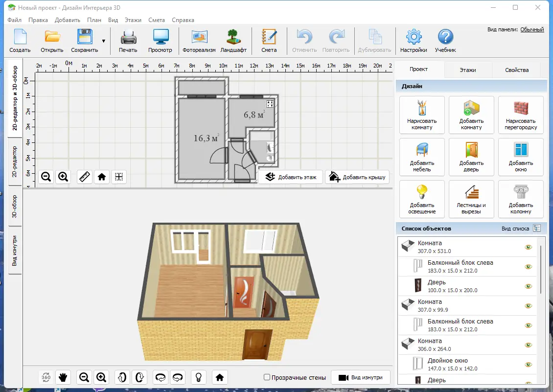The image size is (553, 392).
Task: Toggle the light bulb in 3D toolbar
Action: point(199,377)
